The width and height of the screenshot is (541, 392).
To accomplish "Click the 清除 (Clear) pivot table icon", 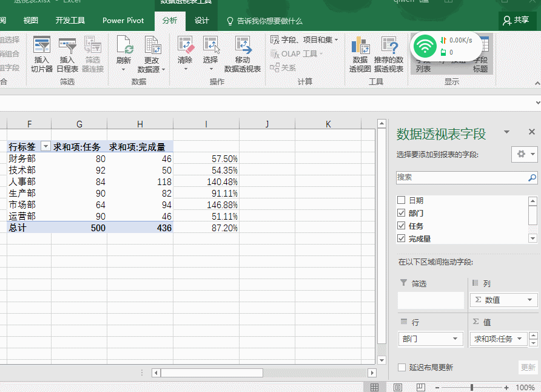I will tap(185, 46).
